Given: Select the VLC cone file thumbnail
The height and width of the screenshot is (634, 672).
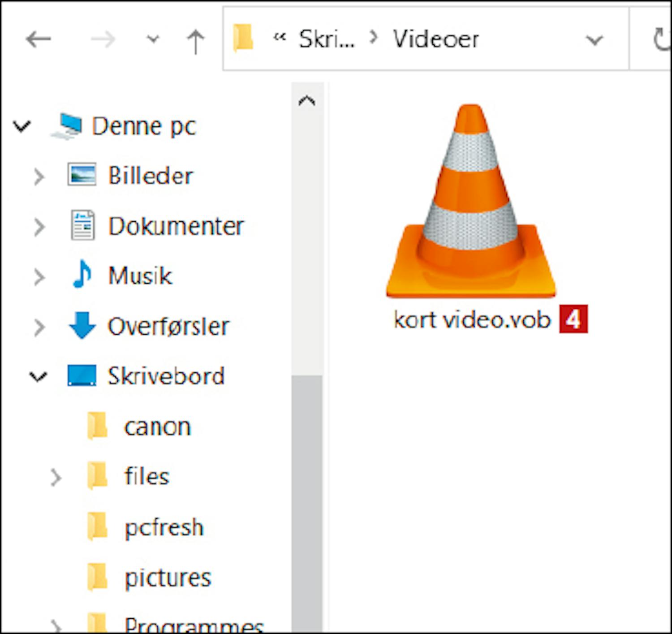Looking at the screenshot, I should coord(471,202).
